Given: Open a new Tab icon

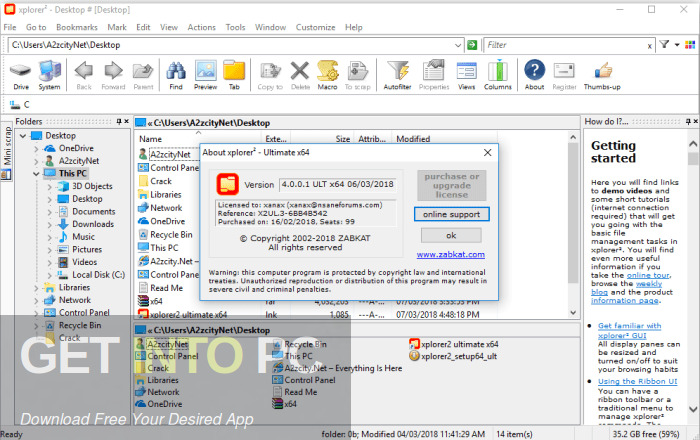Looking at the screenshot, I should coord(234,75).
